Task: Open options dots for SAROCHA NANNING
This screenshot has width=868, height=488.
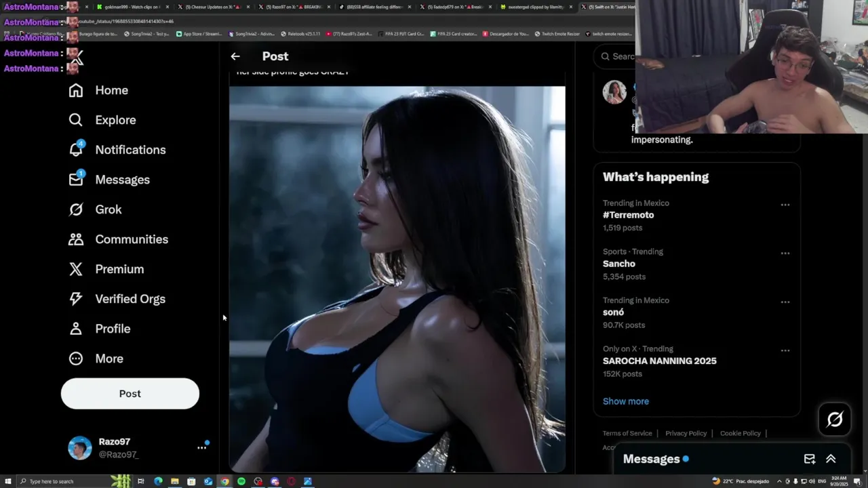Action: 785,351
